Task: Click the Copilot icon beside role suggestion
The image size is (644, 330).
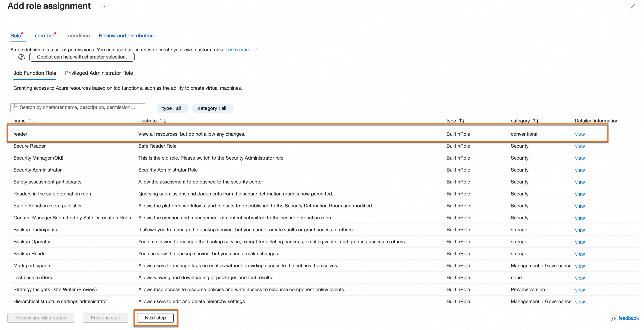Action: coord(22,57)
